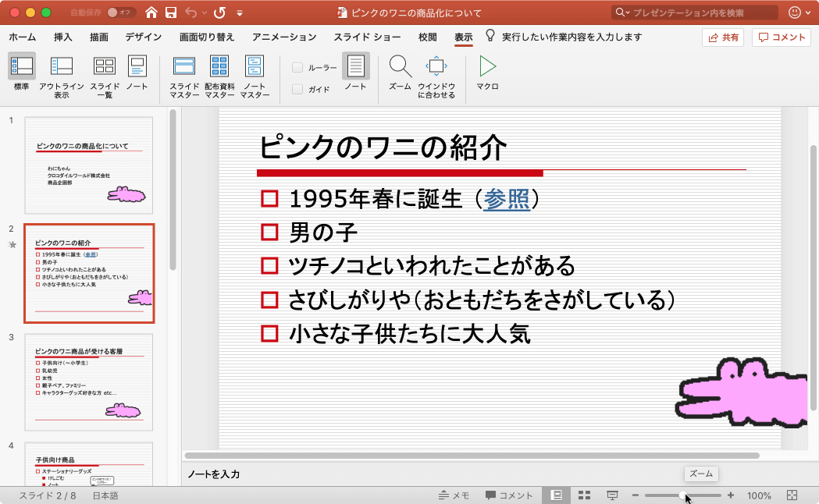The image size is (819, 504).
Task: Click 実行したい作業内容を入力します field
Action: click(572, 37)
